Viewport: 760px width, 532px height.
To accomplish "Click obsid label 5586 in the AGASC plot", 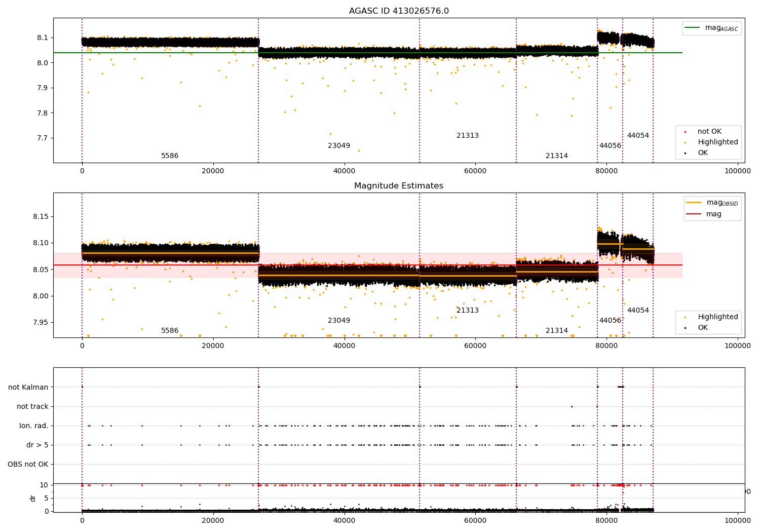I will click(170, 156).
